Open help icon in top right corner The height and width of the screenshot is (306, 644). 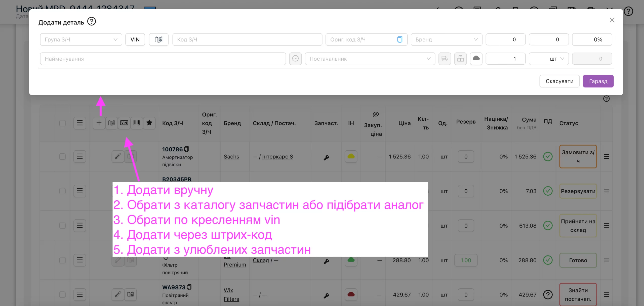[x=628, y=11]
